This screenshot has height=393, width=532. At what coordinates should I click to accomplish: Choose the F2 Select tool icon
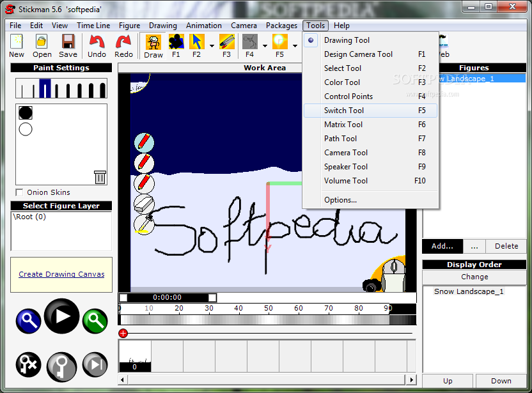point(197,46)
